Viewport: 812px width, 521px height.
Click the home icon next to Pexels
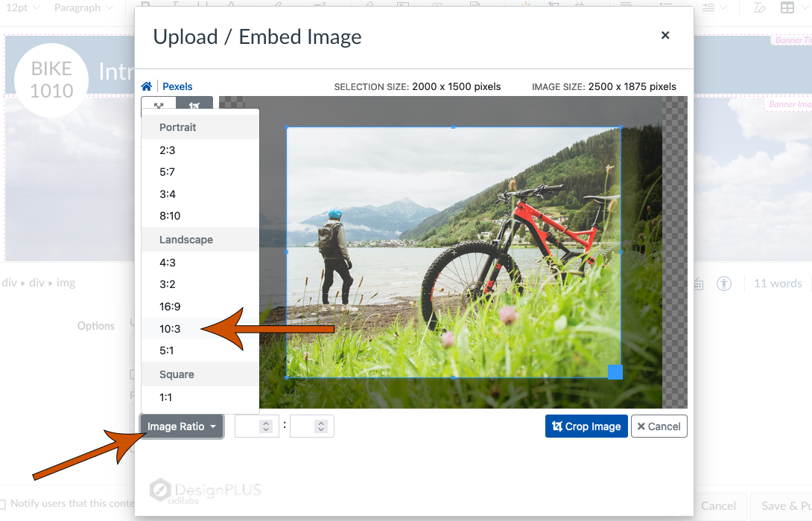coord(146,86)
